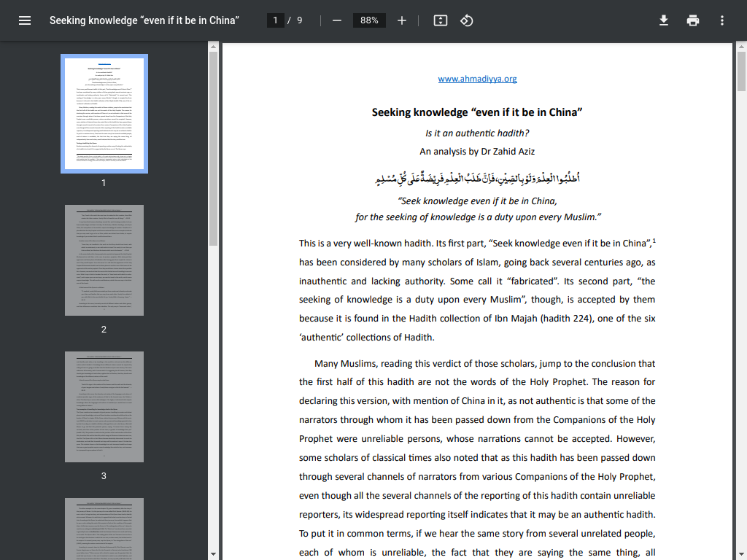Click the footnote 1 superscript after "China"
This screenshot has height=560, width=747.
coord(654,241)
